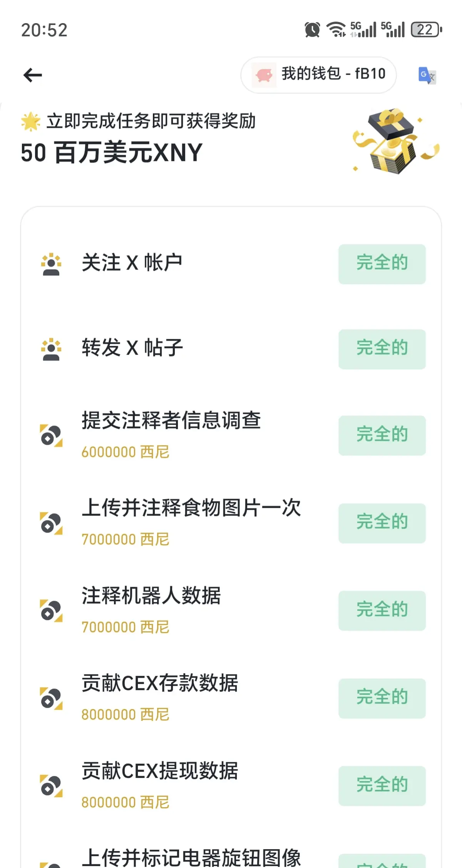Tap the 提交注释者信息调查 task icon
462x868 pixels.
click(x=51, y=436)
